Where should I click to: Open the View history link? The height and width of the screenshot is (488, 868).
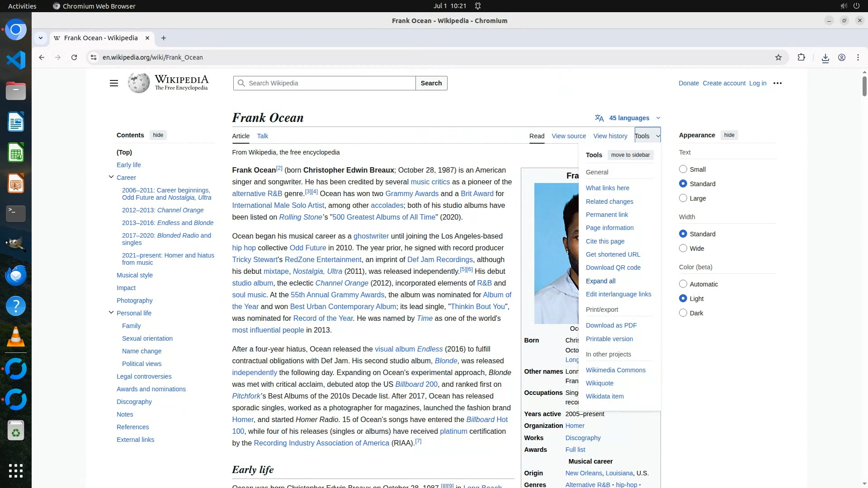click(x=610, y=136)
